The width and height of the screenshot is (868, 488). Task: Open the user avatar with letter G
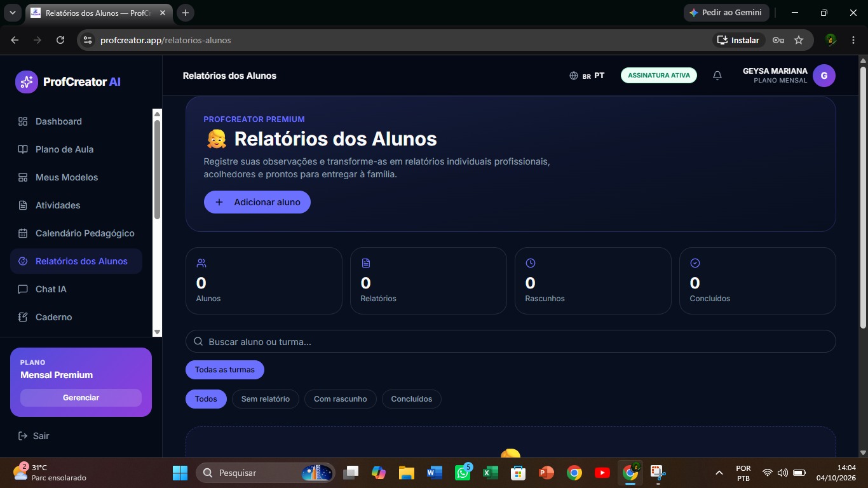(x=824, y=76)
